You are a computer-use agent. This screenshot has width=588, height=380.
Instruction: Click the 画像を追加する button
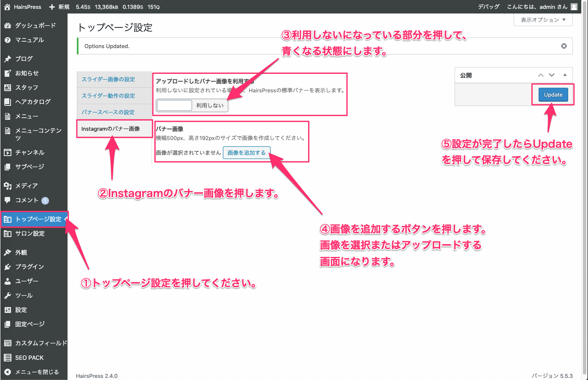[247, 153]
